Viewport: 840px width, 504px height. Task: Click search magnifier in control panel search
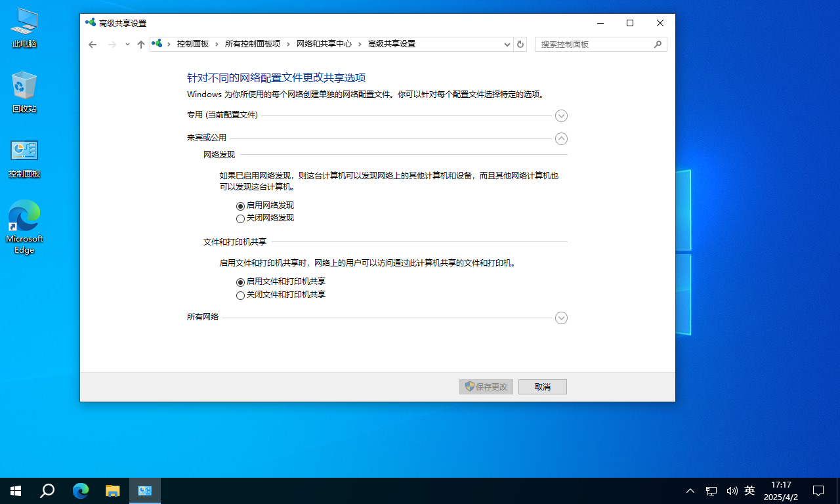pos(658,44)
